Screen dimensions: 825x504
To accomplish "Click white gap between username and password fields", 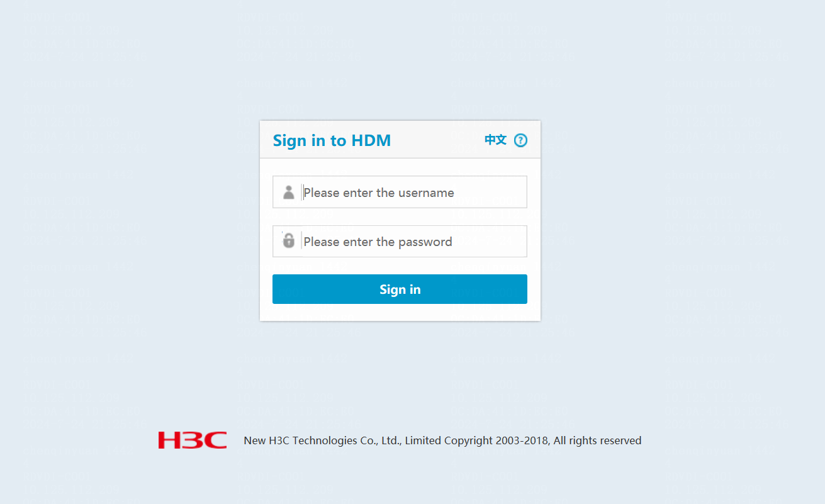I will [400, 216].
